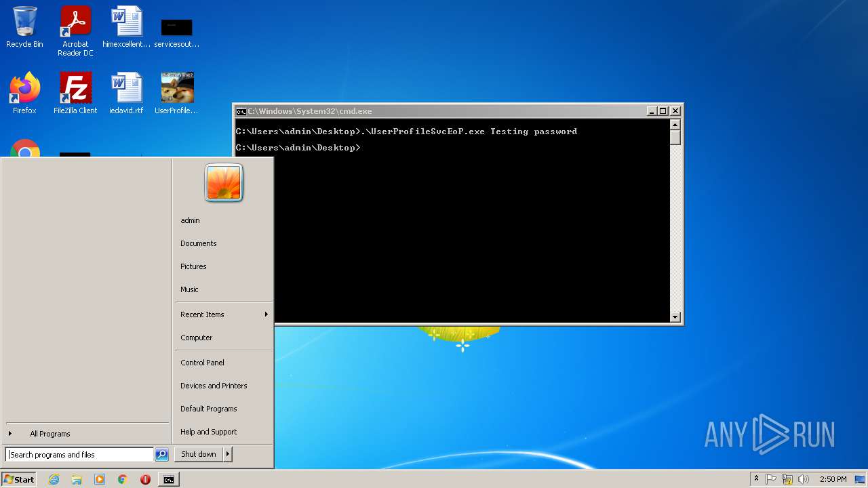
Task: Click the cmd scrollbar thumb
Action: [675, 138]
